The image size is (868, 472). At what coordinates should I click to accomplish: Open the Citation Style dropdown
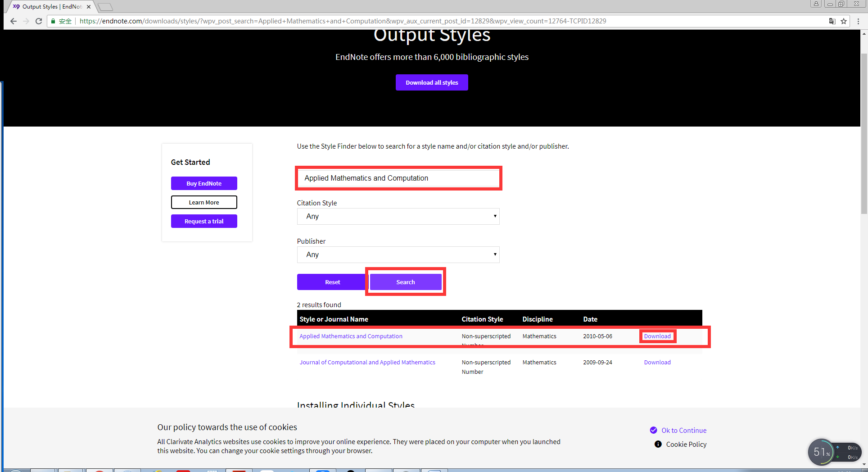click(x=398, y=216)
